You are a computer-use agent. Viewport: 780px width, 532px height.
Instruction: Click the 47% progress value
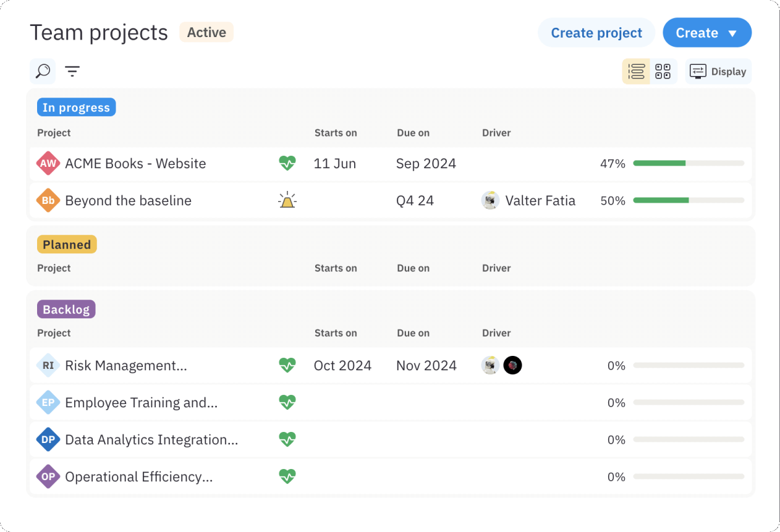click(613, 164)
